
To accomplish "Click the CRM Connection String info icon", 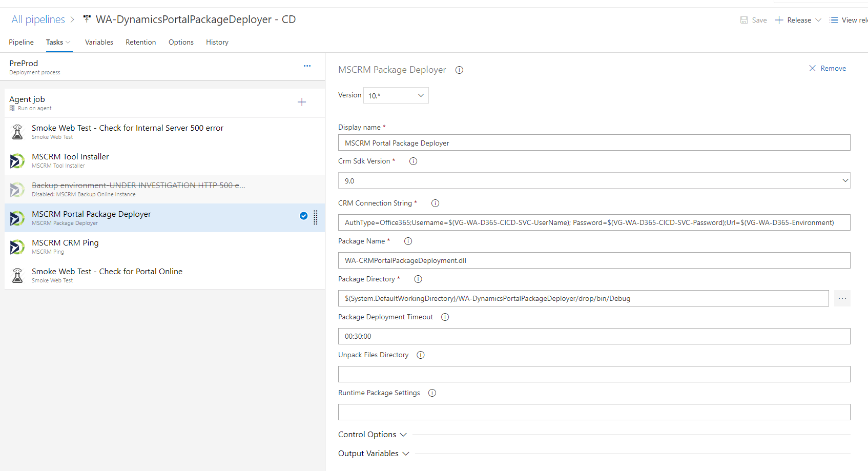I will [435, 203].
